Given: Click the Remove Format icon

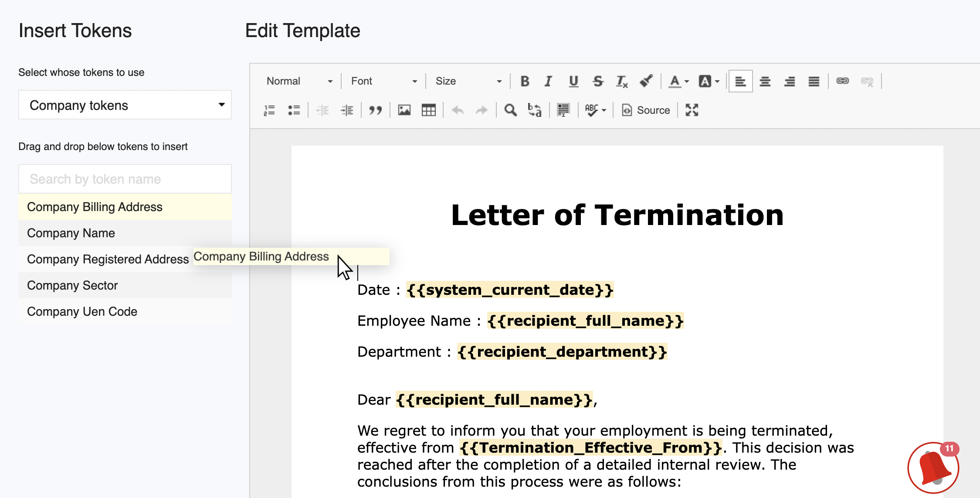Looking at the screenshot, I should [x=622, y=81].
